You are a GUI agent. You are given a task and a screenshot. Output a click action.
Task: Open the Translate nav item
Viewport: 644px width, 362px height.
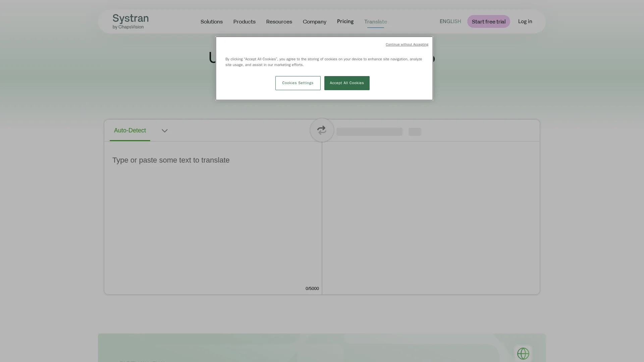[375, 21]
